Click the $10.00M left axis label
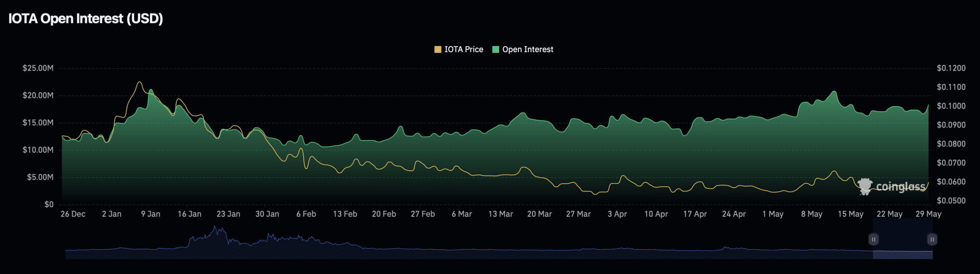Screen dimensions: 980x274 [x=38, y=150]
